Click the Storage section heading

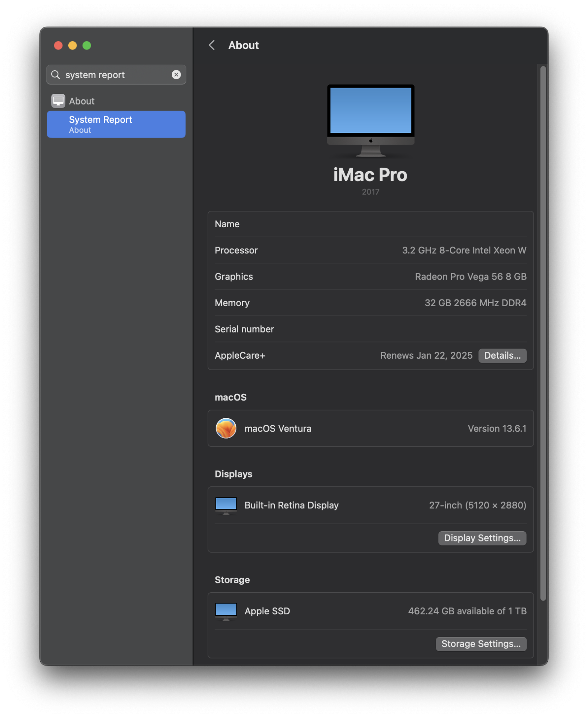pos(232,580)
